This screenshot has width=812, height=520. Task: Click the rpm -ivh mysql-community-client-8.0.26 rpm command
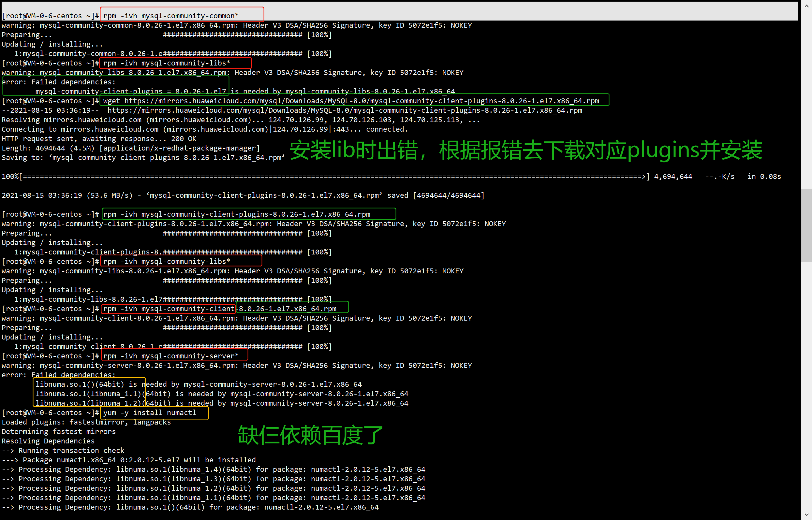click(220, 309)
